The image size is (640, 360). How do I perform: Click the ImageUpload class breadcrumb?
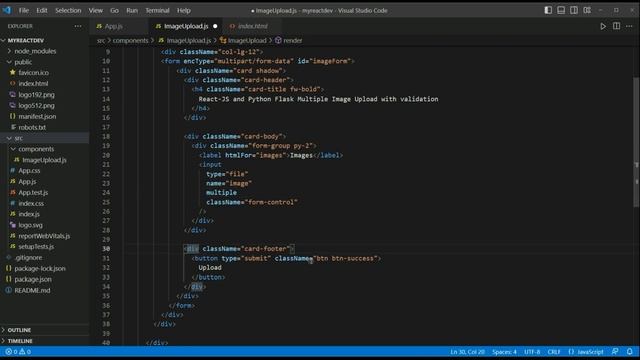coord(243,40)
